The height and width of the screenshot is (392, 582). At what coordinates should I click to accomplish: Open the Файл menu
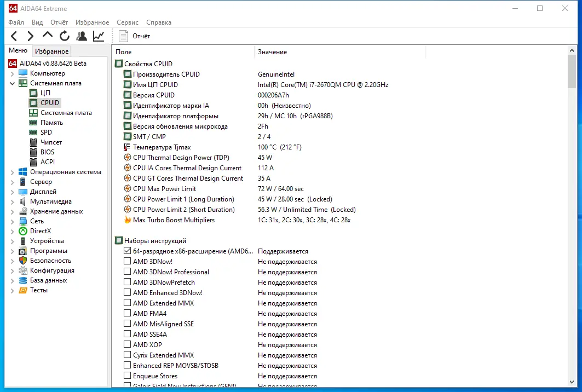click(16, 22)
